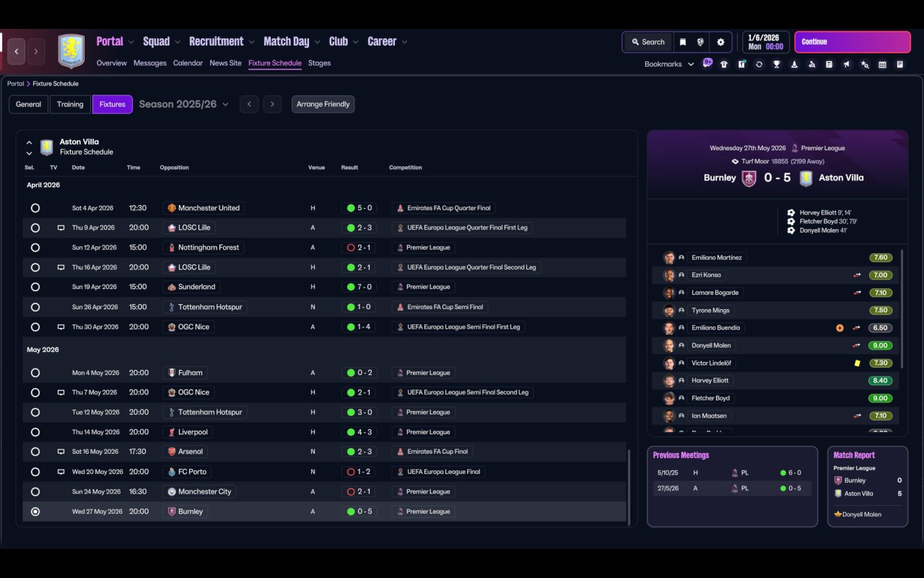Select the Burnley fixture radio button
This screenshot has height=578, width=924.
tap(35, 512)
